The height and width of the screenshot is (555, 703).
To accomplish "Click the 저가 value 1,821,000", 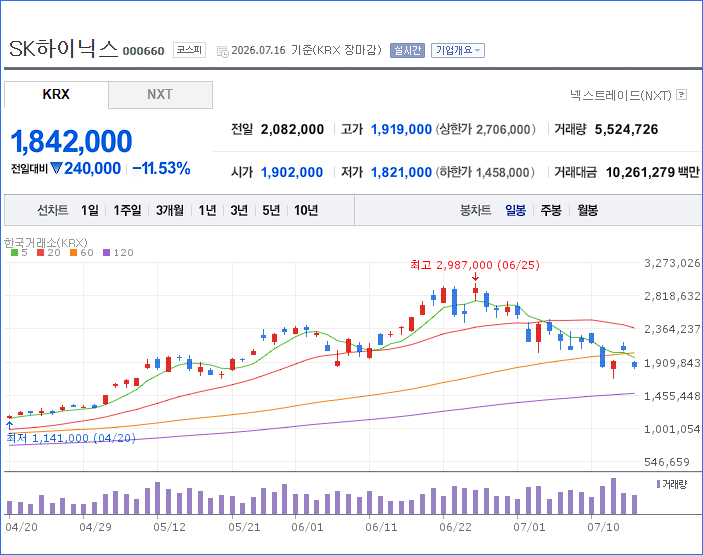I will point(401,172).
